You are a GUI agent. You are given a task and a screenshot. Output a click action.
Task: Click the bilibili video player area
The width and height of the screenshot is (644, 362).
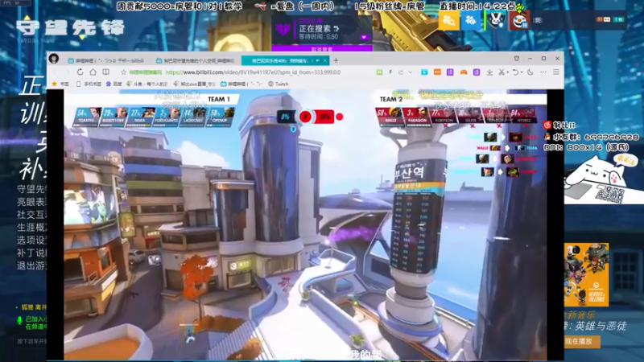point(305,225)
